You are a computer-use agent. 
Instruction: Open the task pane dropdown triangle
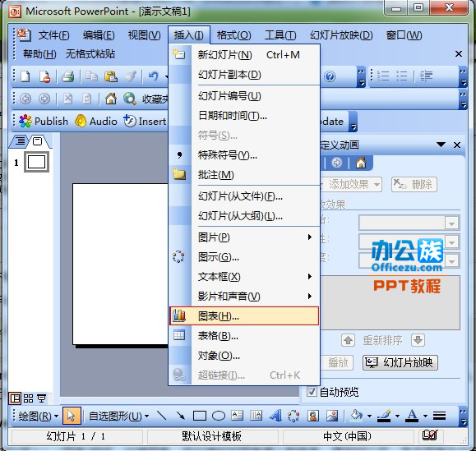(x=441, y=145)
